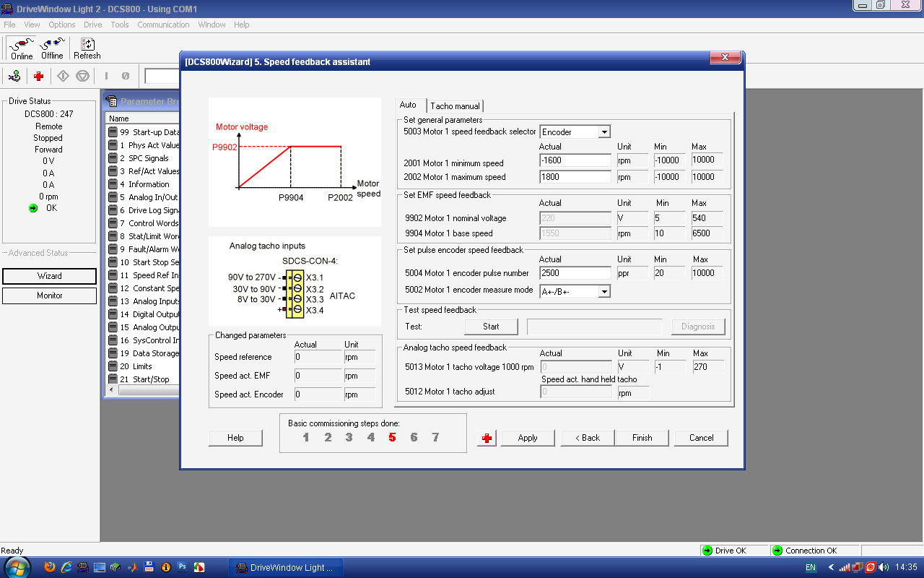Switch to the Tacho manual tab
This screenshot has width=924, height=578.
pyautogui.click(x=455, y=106)
